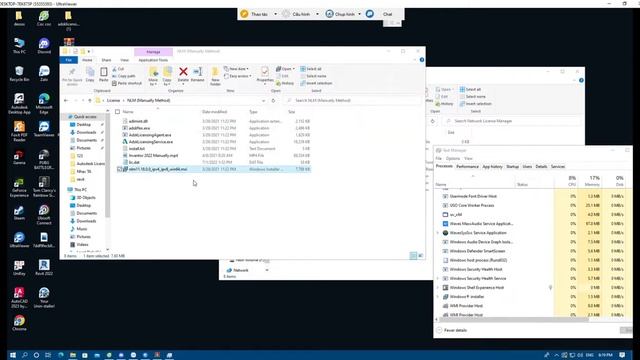Open the Application Tools ribbon tab
The image size is (640, 360).
pos(153,60)
